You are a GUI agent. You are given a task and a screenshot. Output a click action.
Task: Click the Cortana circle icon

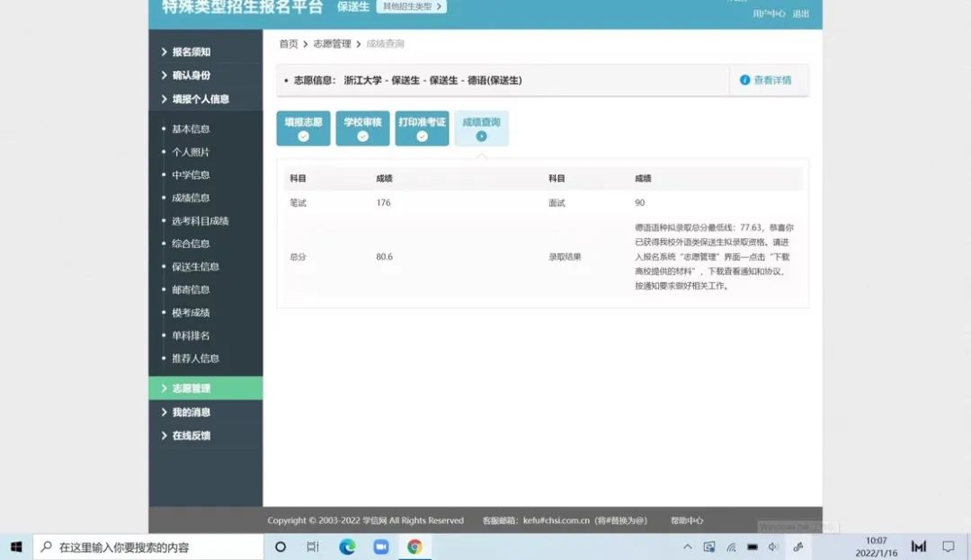point(281,547)
